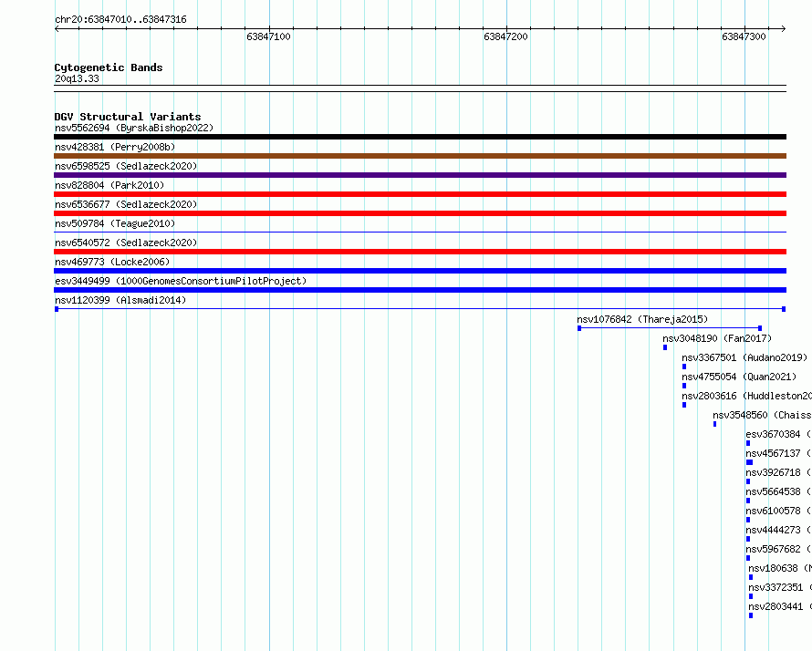Open esv3449499 1000GenomesConsortiumPilotProject label
Screen dimensions: 812x651
[x=181, y=281]
